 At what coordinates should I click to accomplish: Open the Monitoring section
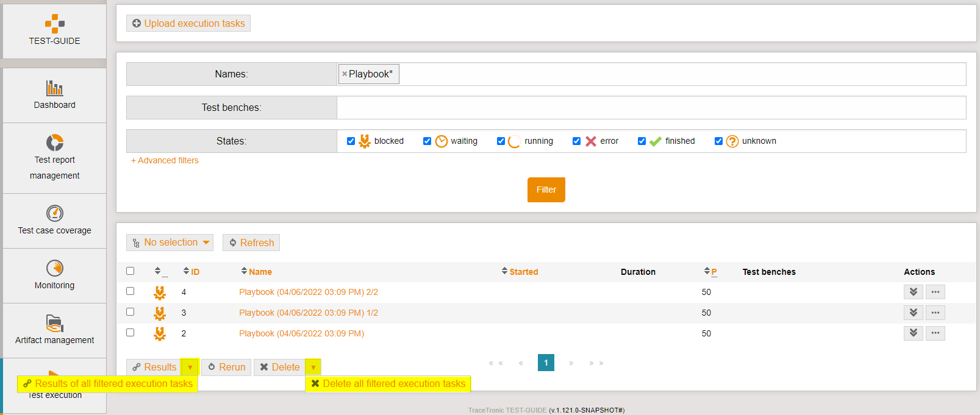[x=54, y=275]
